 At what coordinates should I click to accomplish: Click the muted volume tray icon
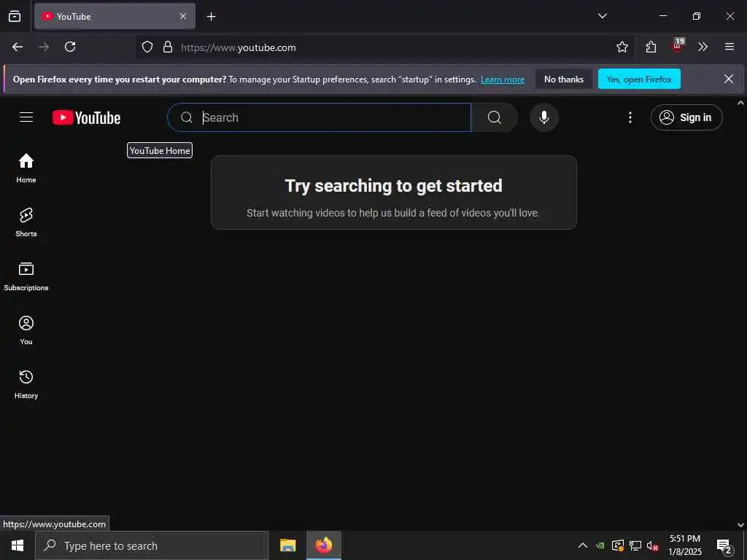pyautogui.click(x=652, y=545)
